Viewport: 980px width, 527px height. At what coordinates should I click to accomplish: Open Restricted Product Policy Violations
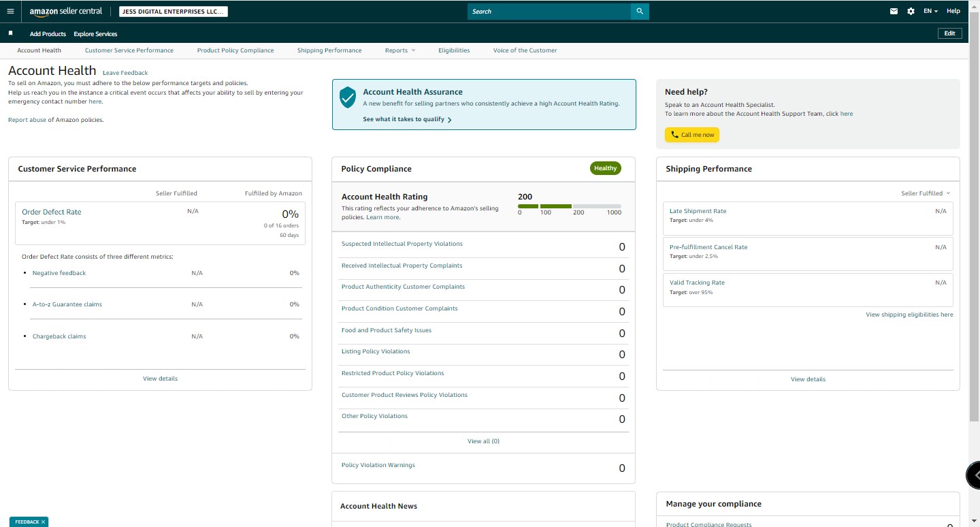pos(393,373)
